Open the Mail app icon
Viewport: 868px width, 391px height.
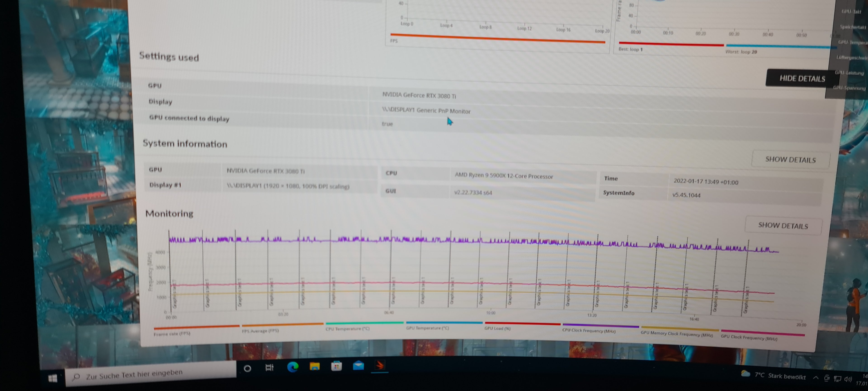point(358,366)
